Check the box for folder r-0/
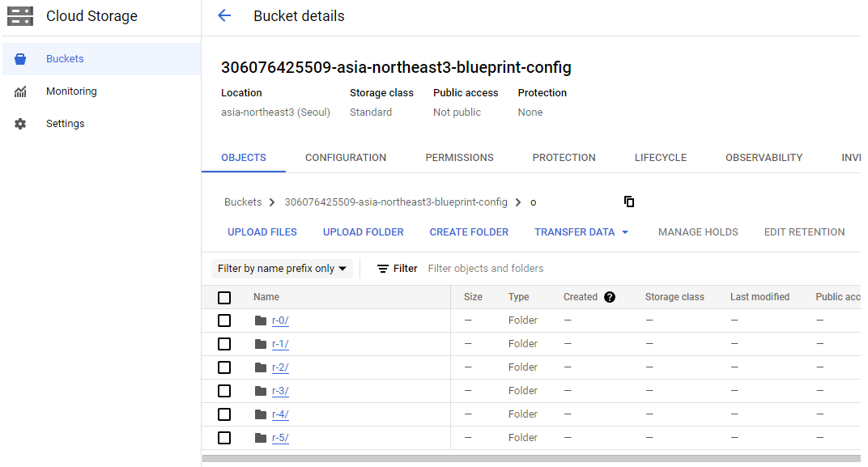Image resolution: width=868 pixels, height=467 pixels. point(224,321)
